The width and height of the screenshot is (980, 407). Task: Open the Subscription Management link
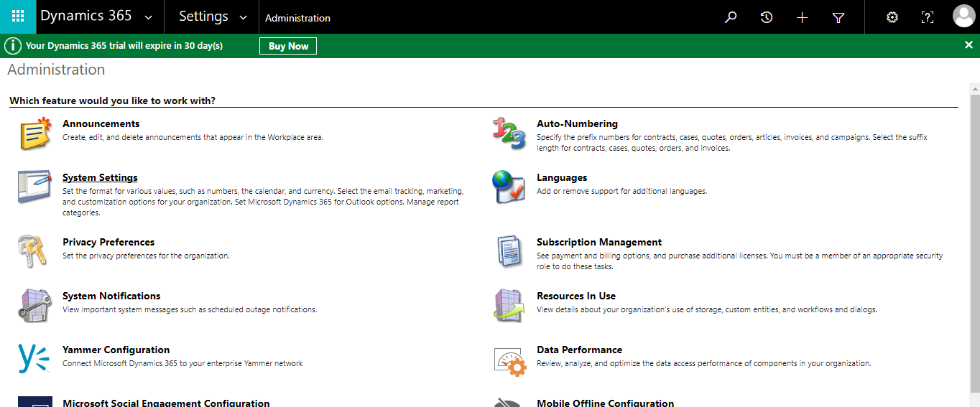point(599,242)
